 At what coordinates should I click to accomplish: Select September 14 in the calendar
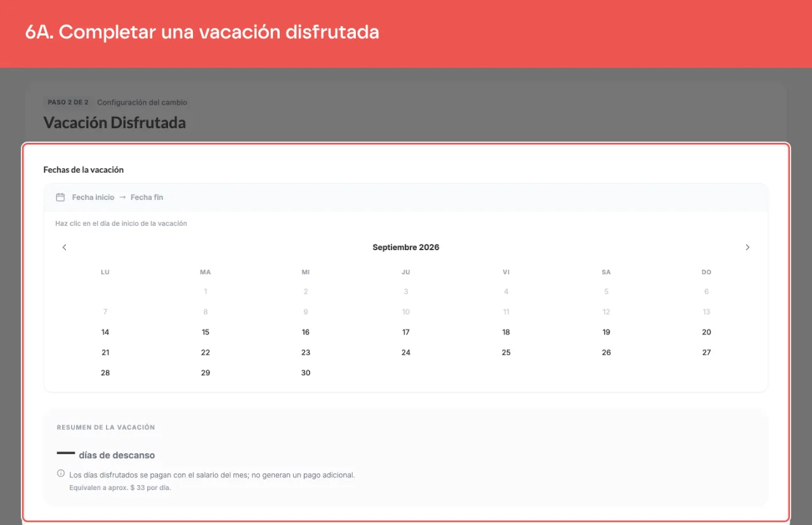pos(105,332)
